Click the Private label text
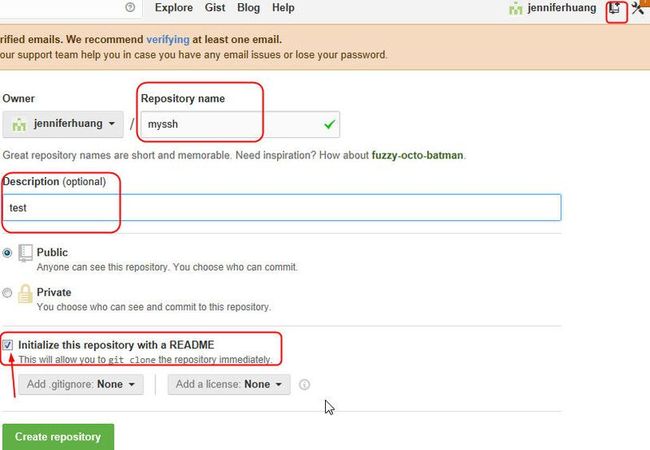 (x=54, y=292)
